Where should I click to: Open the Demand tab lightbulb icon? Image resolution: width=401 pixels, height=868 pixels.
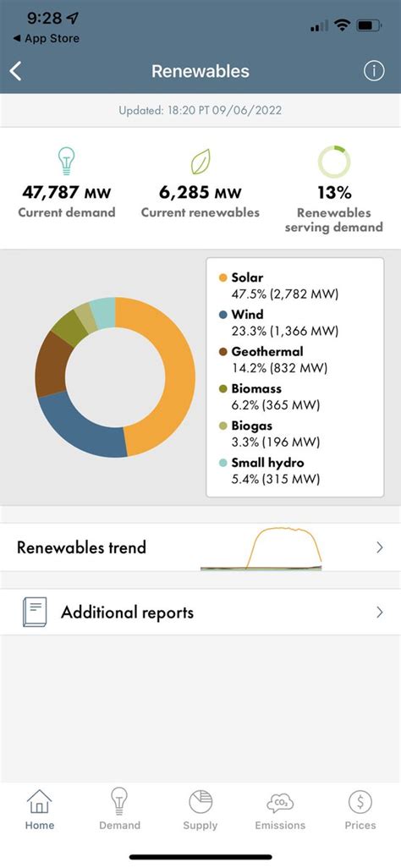click(119, 800)
